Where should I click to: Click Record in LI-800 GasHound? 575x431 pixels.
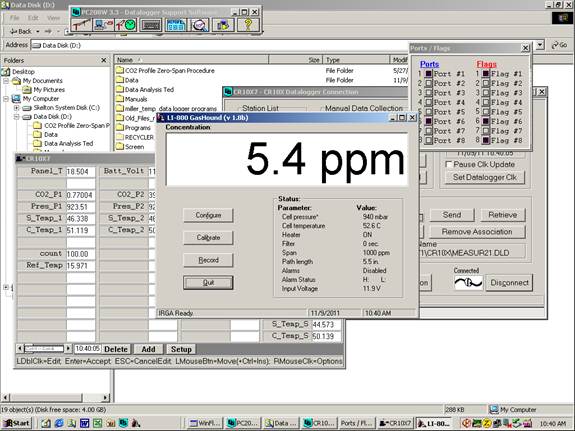point(208,260)
